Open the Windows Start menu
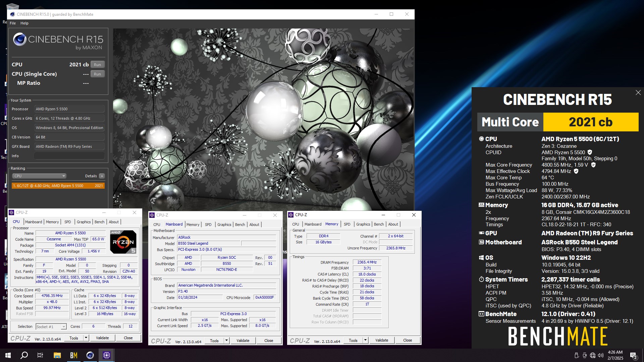The width and height of the screenshot is (644, 362). [8, 355]
